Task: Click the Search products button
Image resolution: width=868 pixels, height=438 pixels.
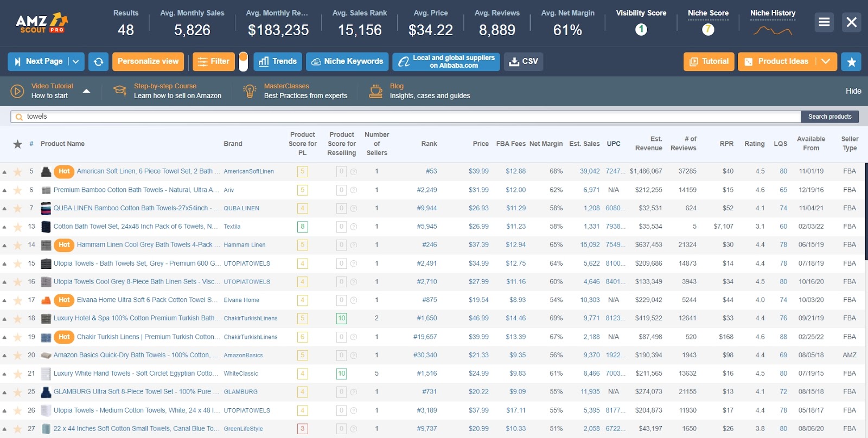Action: click(829, 117)
